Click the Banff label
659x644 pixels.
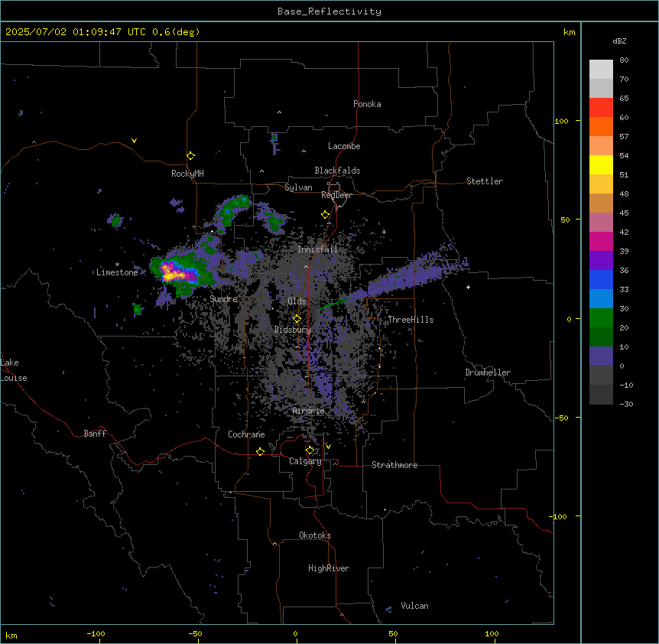pyautogui.click(x=95, y=434)
